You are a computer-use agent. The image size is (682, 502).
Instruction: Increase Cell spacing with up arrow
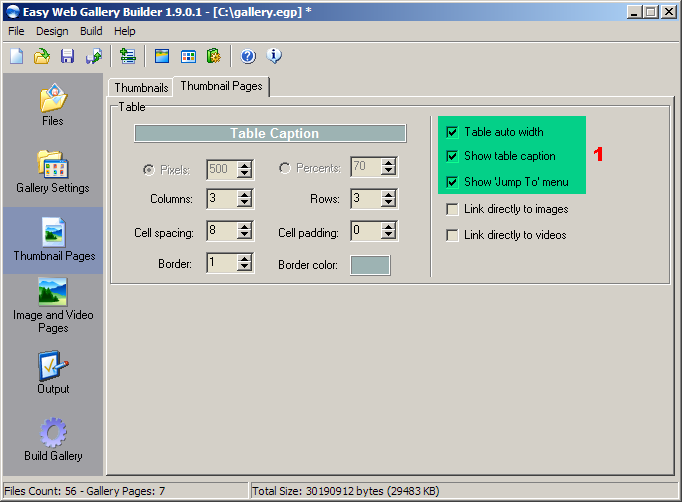pos(245,226)
